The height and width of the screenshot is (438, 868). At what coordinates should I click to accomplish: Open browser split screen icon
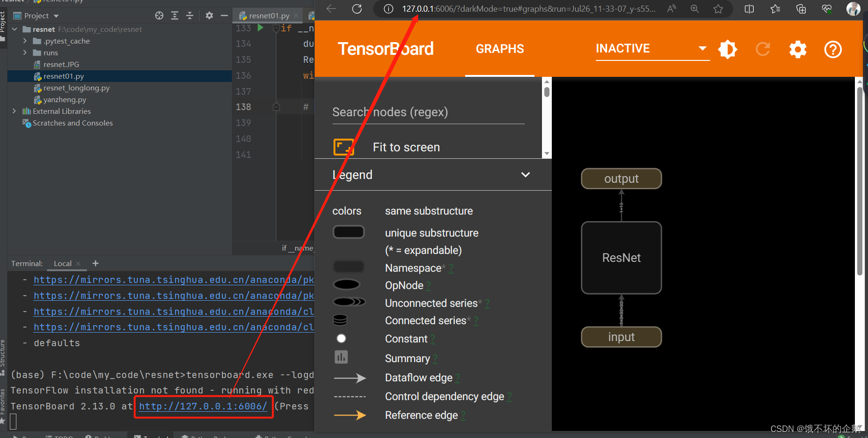749,9
